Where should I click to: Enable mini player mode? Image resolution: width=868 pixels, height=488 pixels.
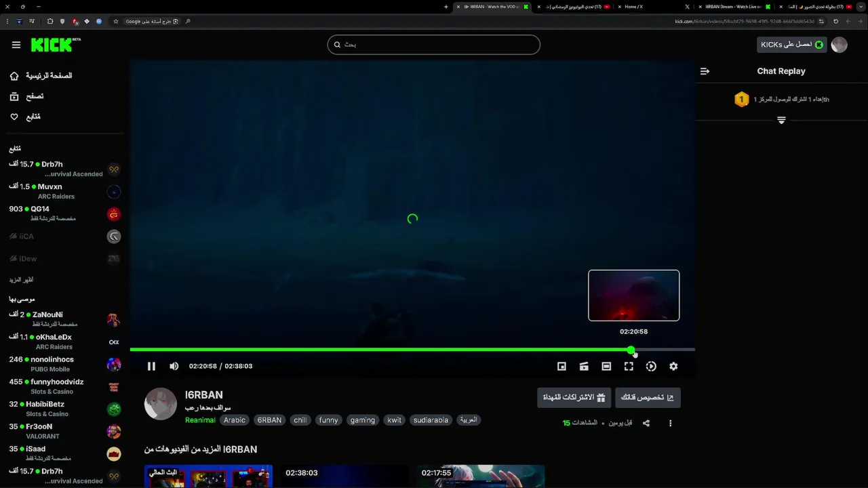coord(561,366)
